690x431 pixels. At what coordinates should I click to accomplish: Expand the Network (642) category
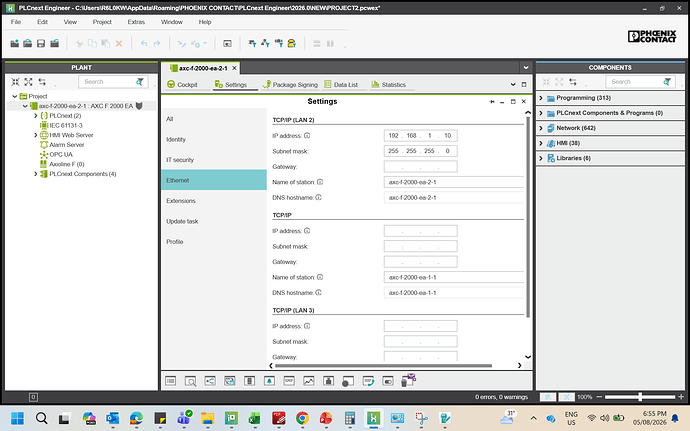541,128
